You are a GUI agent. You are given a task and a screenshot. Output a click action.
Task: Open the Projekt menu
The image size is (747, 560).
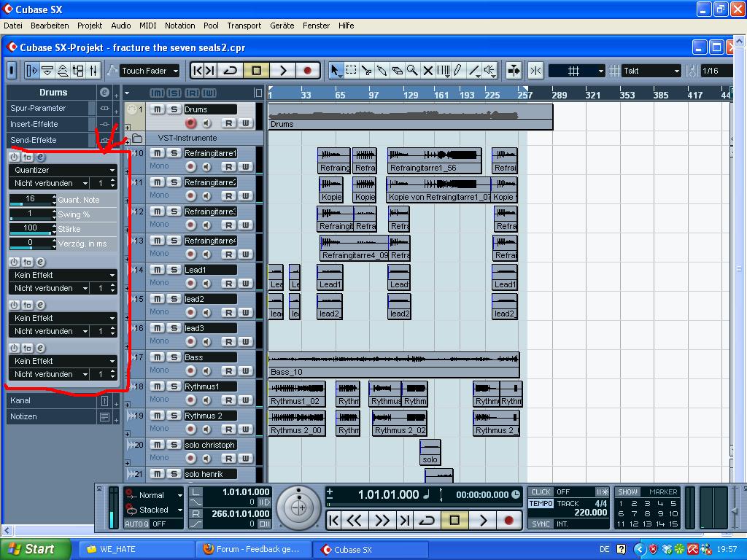tap(90, 26)
